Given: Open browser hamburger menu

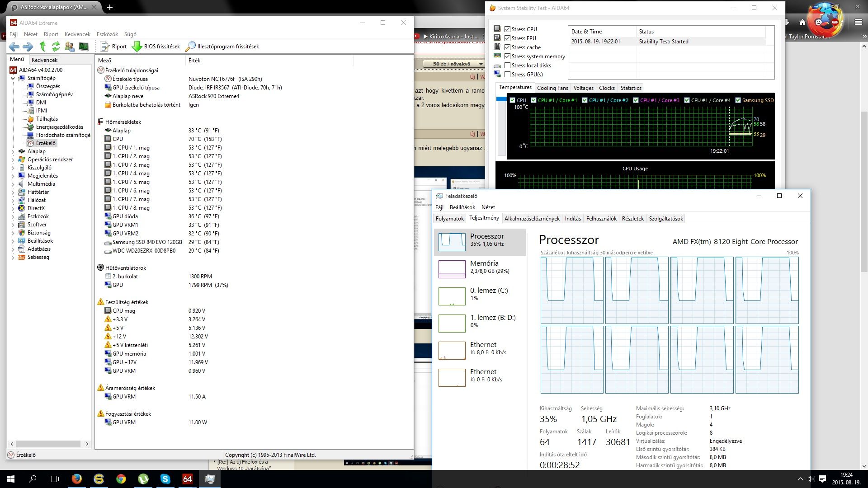Looking at the screenshot, I should click(x=858, y=22).
